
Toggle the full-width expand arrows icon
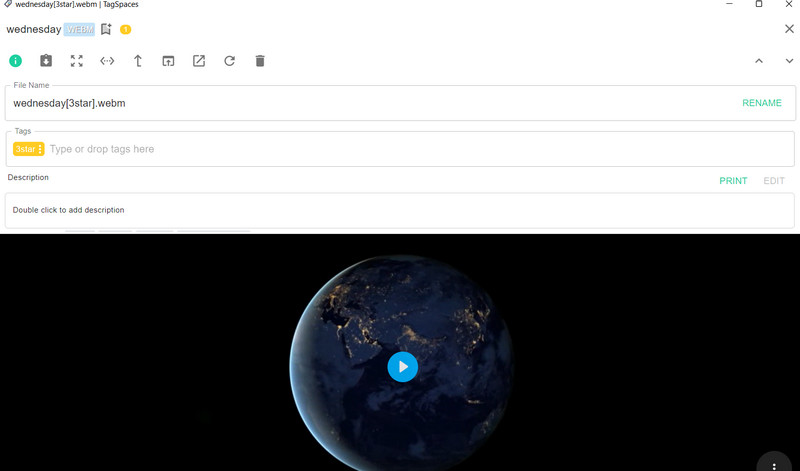[x=107, y=61]
